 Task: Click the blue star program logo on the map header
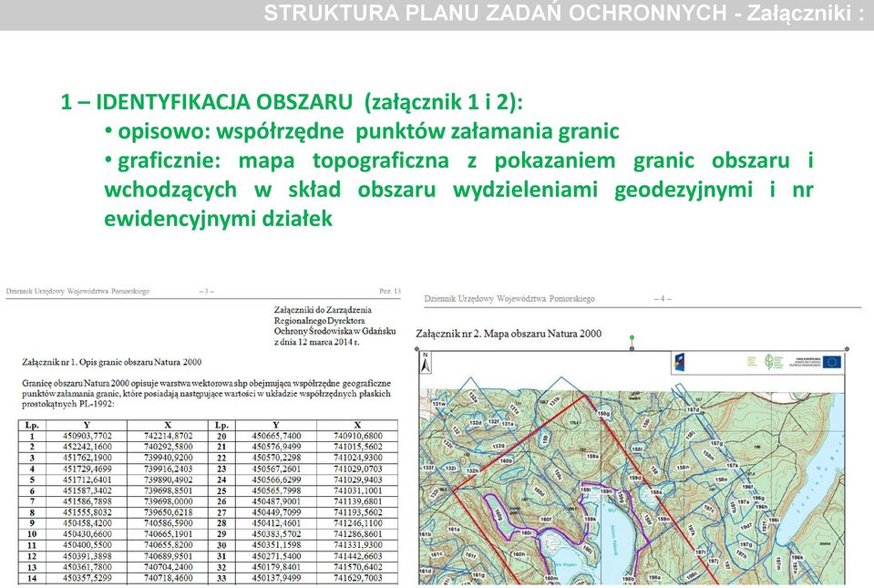[678, 363]
